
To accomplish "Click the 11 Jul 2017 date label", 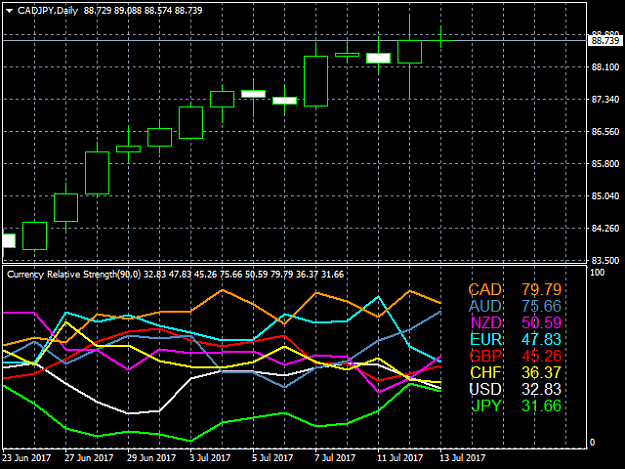I will pos(400,458).
